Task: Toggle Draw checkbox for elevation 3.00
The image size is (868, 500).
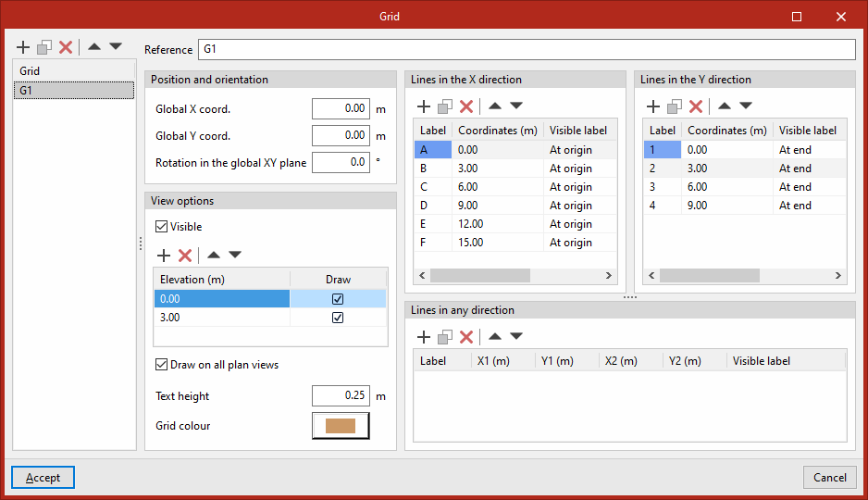Action: pos(338,318)
